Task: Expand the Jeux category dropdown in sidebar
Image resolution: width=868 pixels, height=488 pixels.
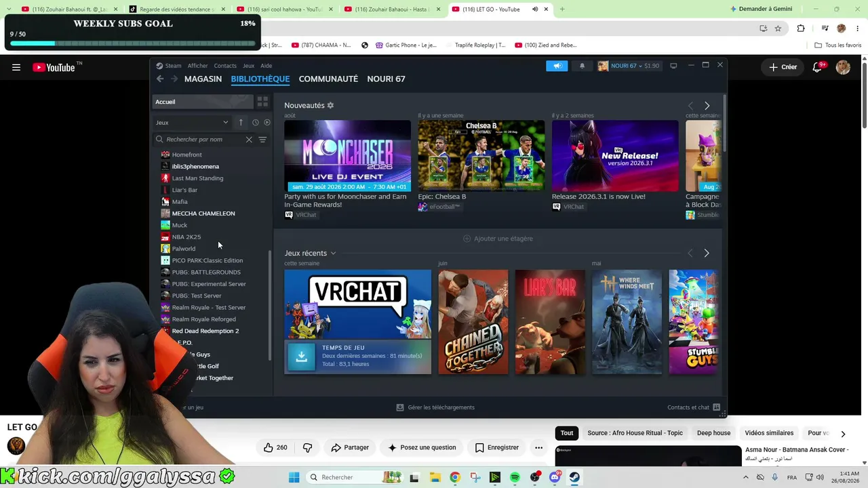Action: pos(193,123)
